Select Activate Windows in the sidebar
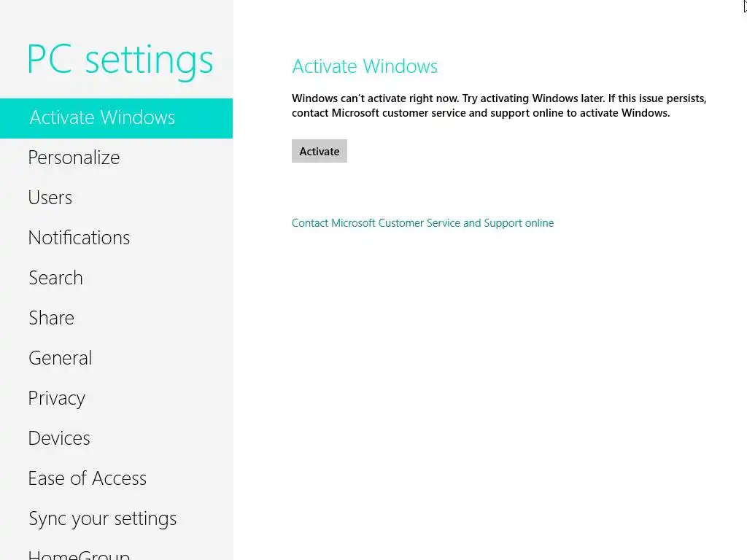This screenshot has height=560, width=747. pyautogui.click(x=116, y=118)
